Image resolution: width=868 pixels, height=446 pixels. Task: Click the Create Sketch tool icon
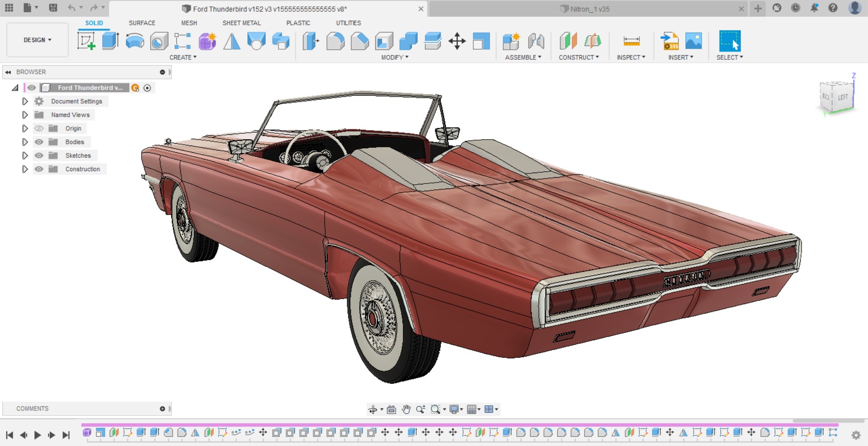pos(86,41)
